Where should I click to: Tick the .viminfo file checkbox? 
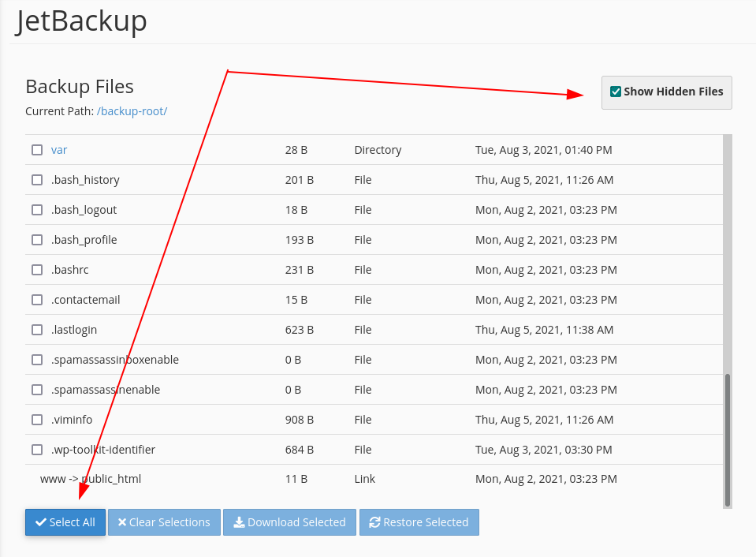point(37,420)
